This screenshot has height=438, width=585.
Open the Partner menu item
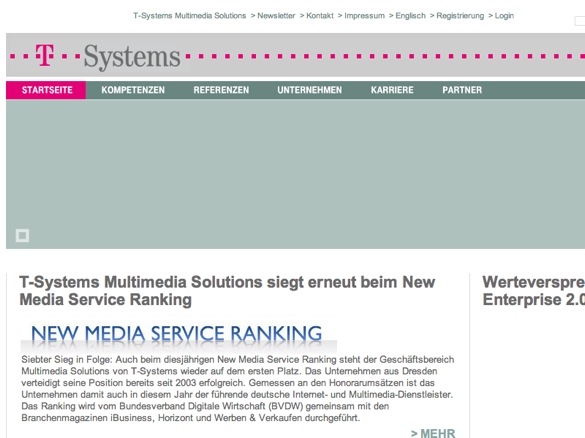click(x=462, y=90)
